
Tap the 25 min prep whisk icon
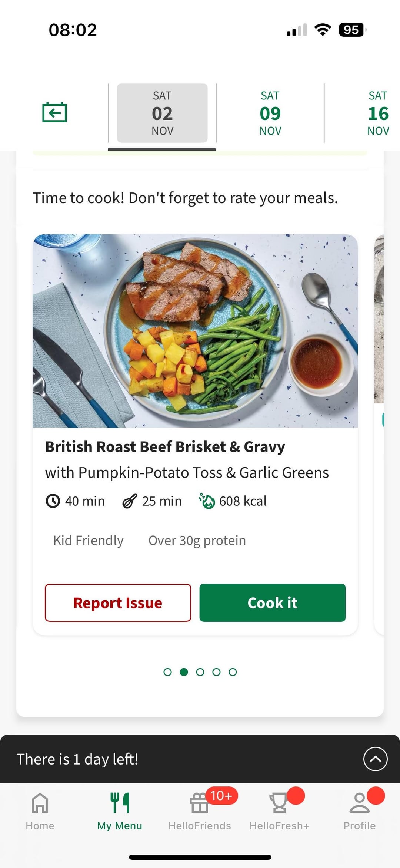(x=130, y=501)
